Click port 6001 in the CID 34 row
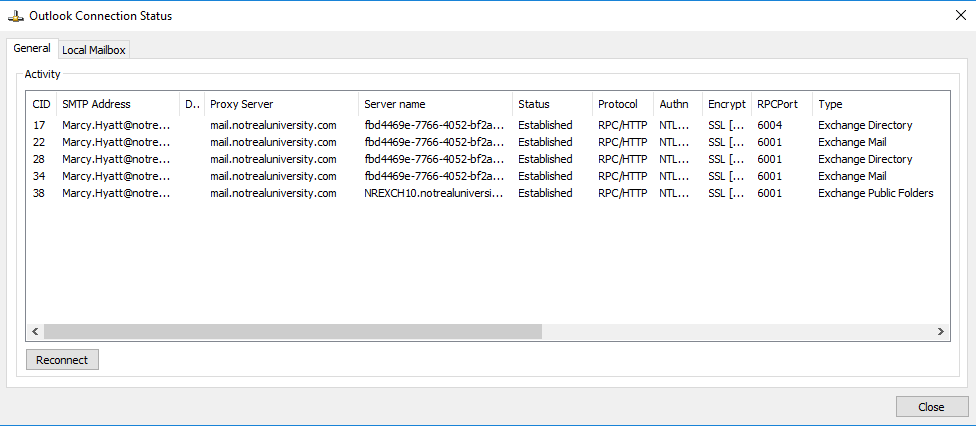The width and height of the screenshot is (976, 426). [769, 176]
